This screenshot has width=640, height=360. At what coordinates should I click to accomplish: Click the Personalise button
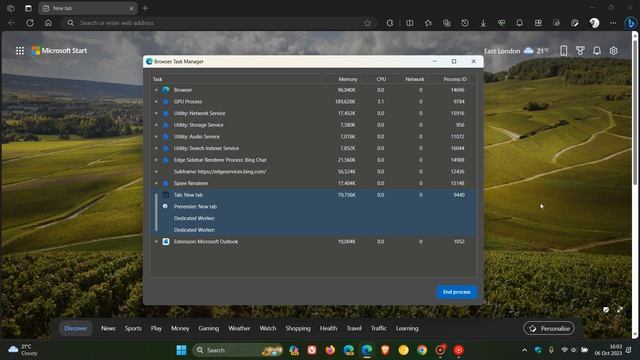pyautogui.click(x=549, y=328)
